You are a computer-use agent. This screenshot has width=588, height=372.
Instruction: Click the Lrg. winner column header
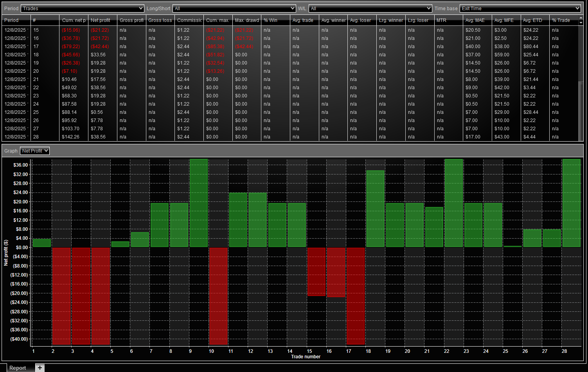[x=391, y=20]
